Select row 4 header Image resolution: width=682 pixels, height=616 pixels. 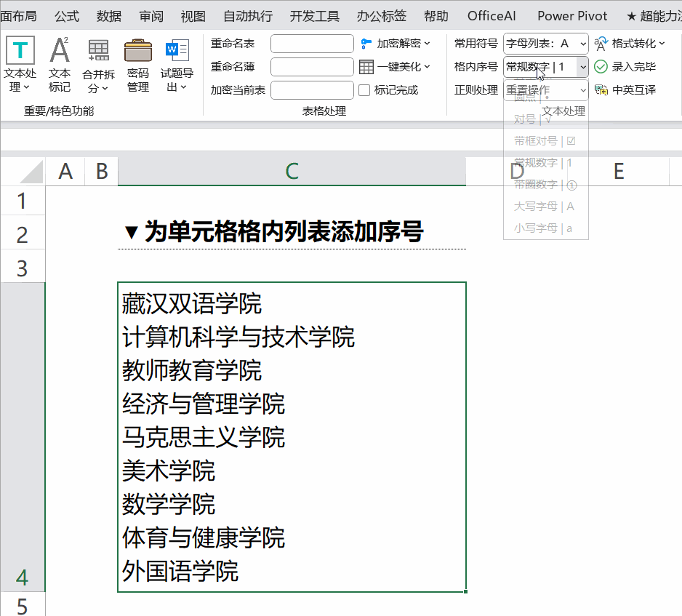tap(23, 437)
